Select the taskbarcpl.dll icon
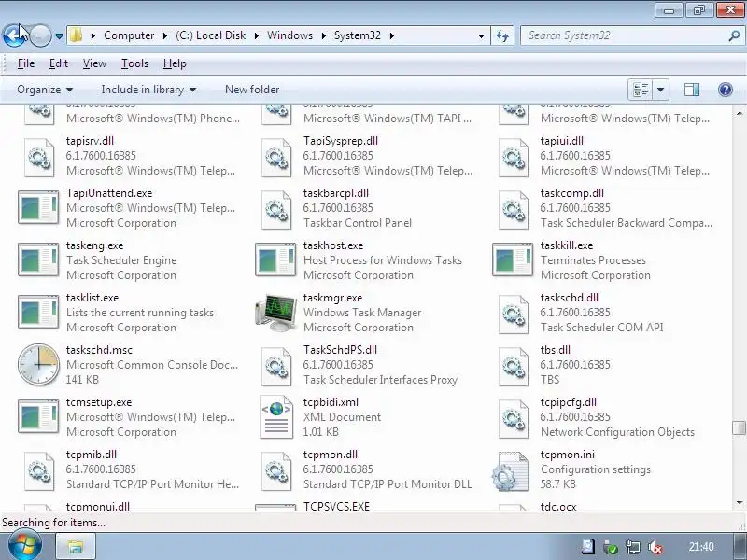 276,210
